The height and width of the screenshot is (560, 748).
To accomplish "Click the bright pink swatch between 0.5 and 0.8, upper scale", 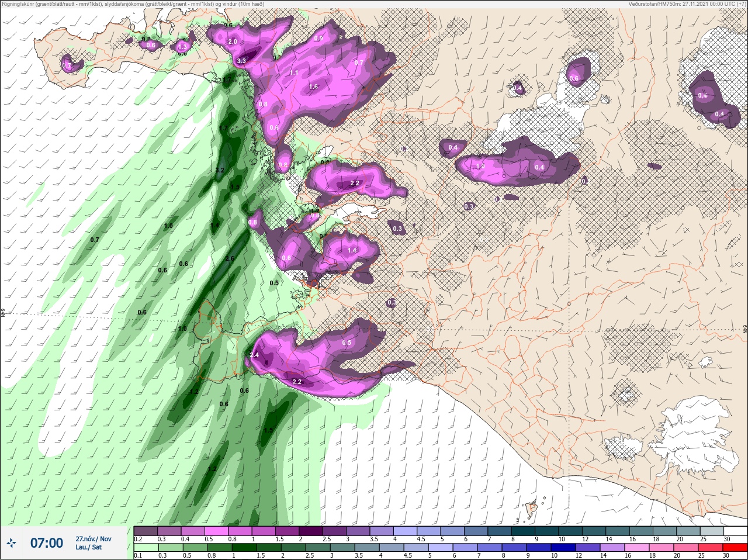I will (217, 531).
